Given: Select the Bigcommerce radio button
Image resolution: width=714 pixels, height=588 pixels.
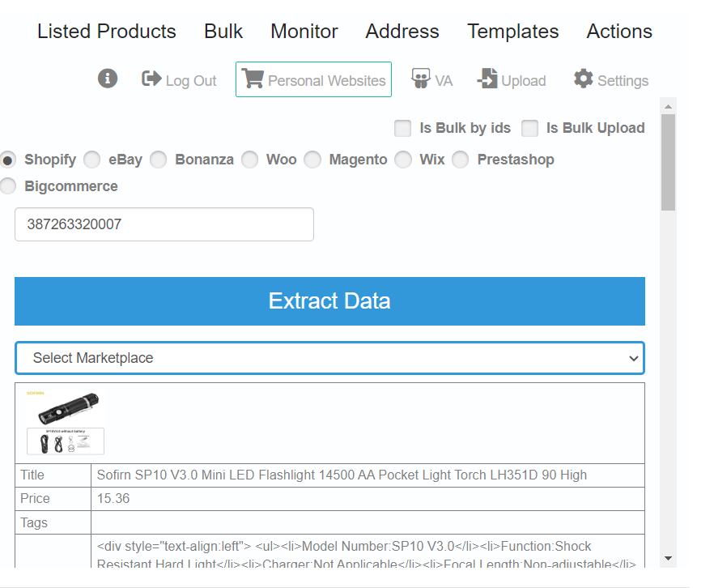Looking at the screenshot, I should tap(8, 186).
